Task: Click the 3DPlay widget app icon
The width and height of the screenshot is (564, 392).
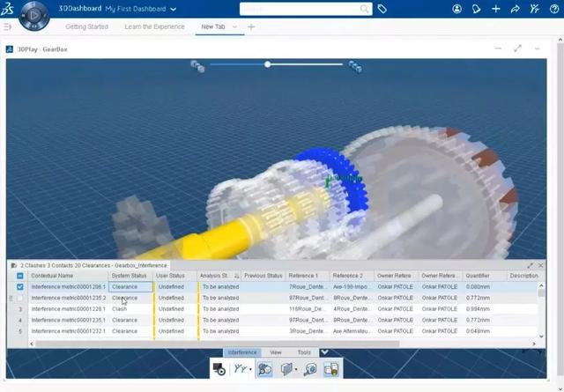Action: tap(10, 49)
